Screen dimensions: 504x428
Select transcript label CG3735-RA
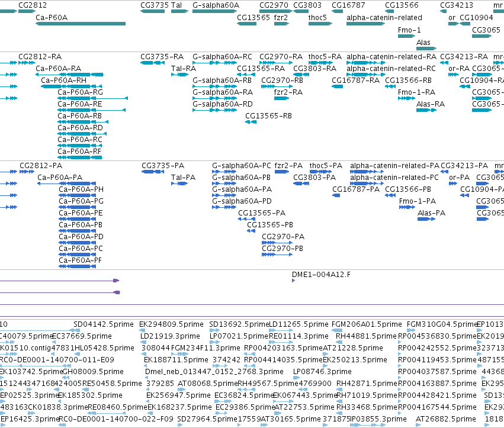pos(162,57)
